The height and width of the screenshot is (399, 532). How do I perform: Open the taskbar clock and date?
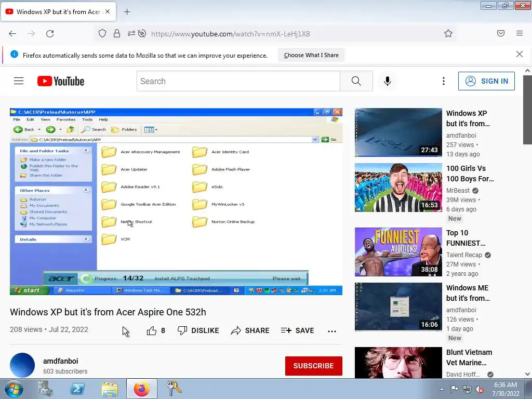coord(506,389)
